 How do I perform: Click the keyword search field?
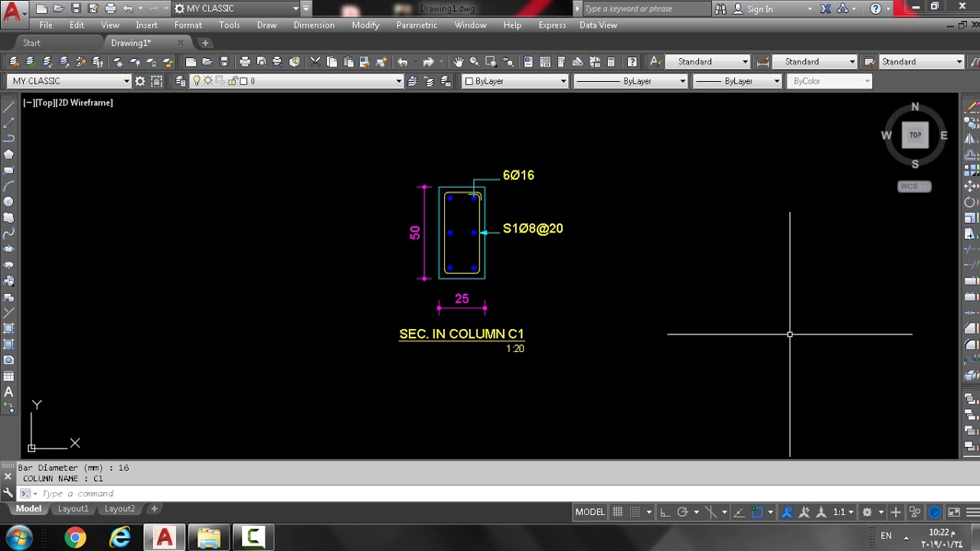tap(646, 9)
